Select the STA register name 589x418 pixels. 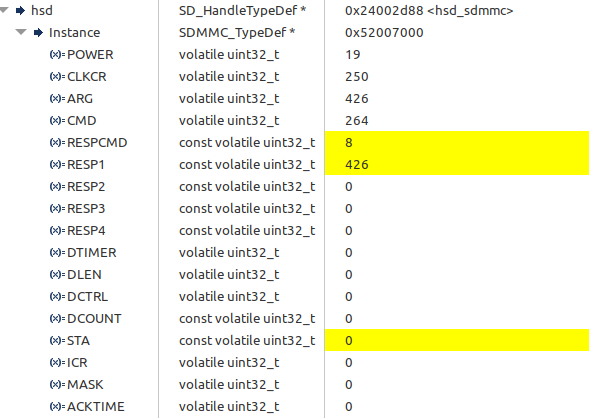coord(78,341)
